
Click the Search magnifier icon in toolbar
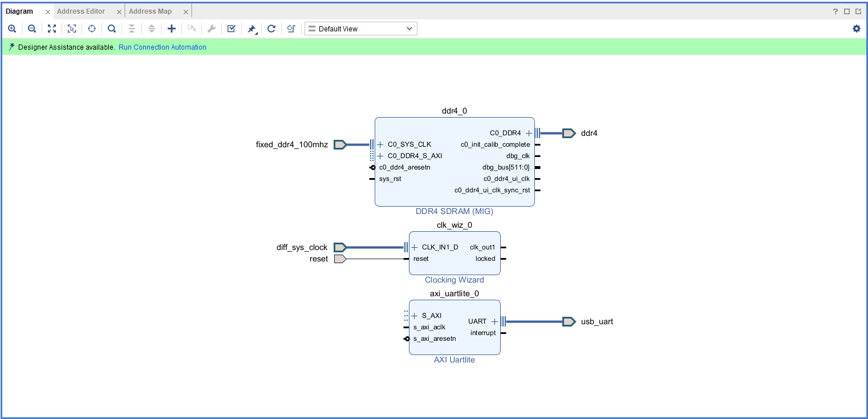(112, 29)
